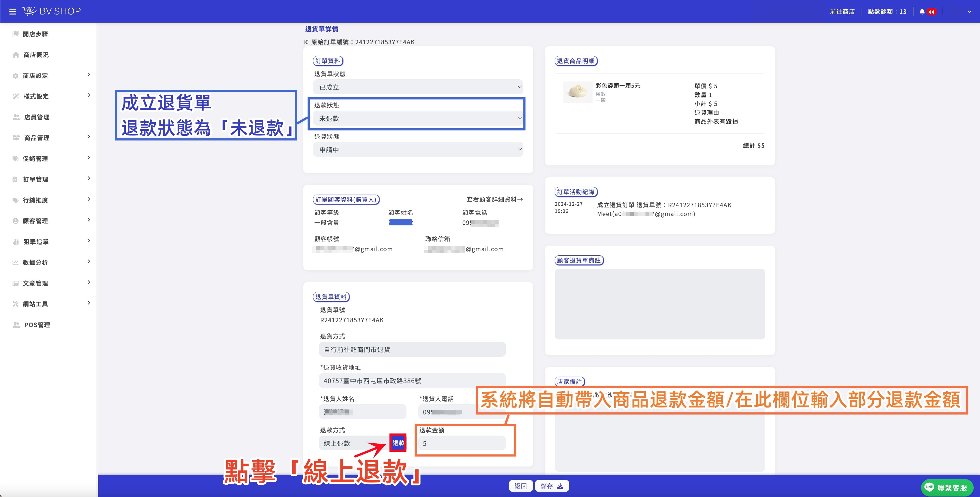Click the BV SHOP logo
The height and width of the screenshot is (497, 980).
tap(51, 11)
